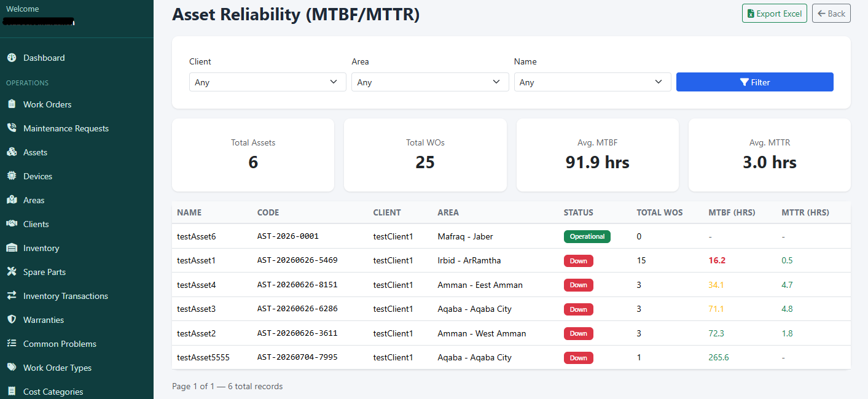Click the Inventory warehouse icon
Screen dimensions: 868x399
point(11,248)
